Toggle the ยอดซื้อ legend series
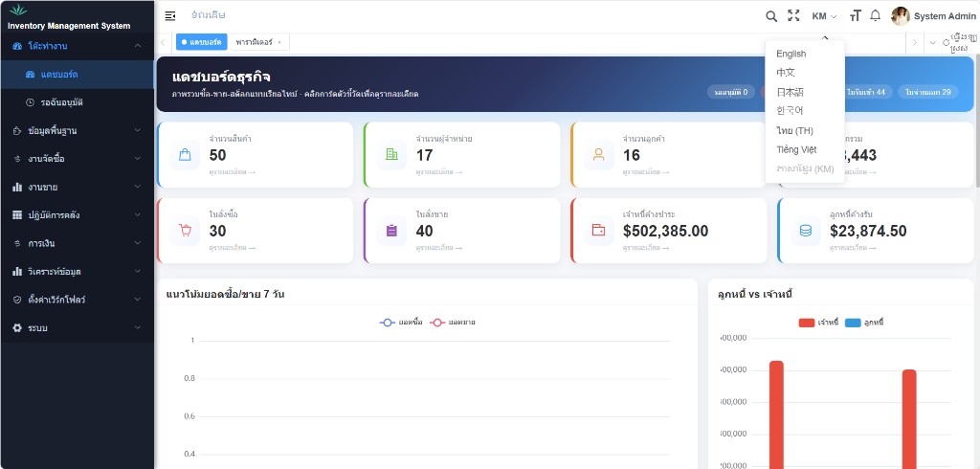The width and height of the screenshot is (980, 469). [x=401, y=322]
